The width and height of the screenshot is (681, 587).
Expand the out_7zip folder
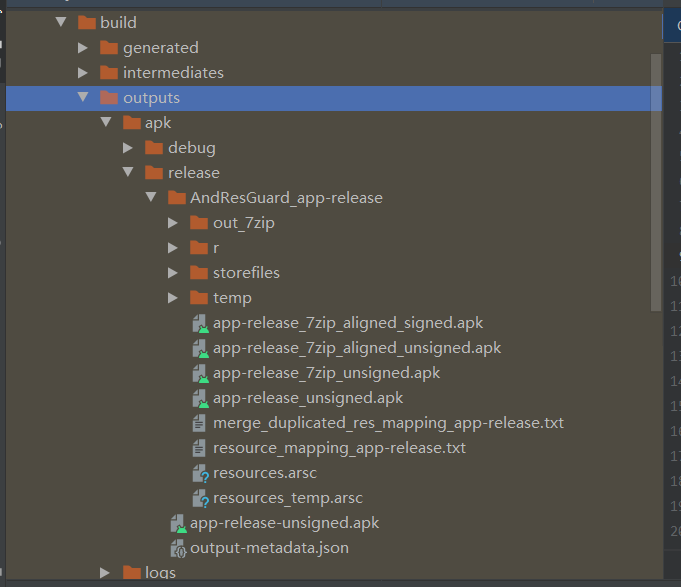(x=173, y=223)
